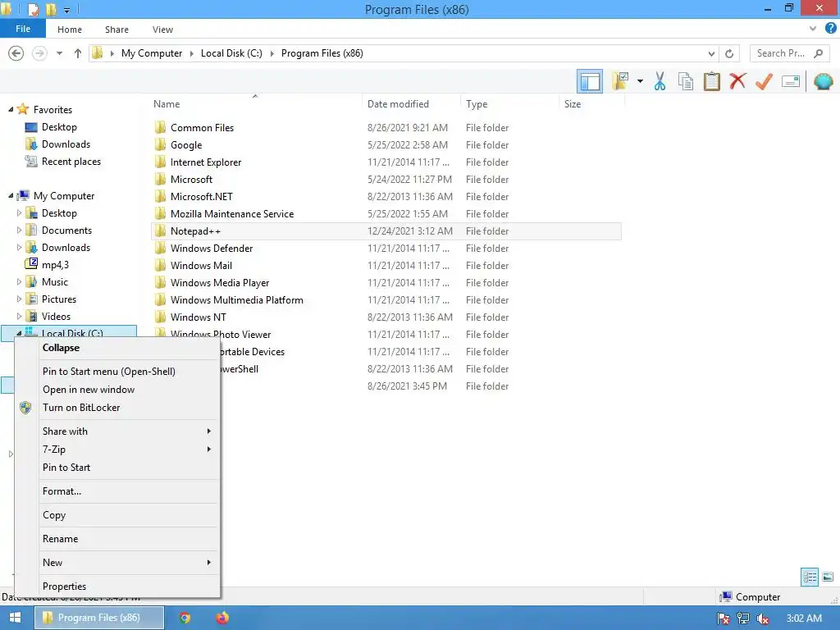Open Properties from the context menu
840x630 pixels.
point(129,586)
